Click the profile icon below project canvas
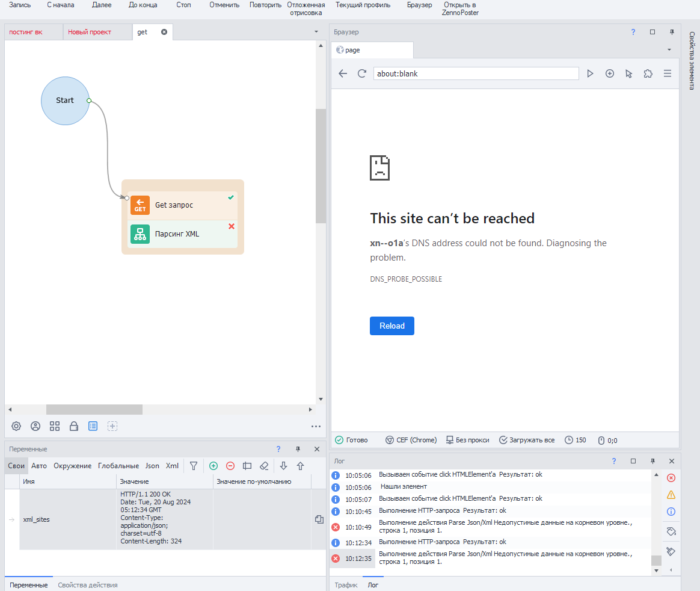700x591 pixels. [35, 426]
